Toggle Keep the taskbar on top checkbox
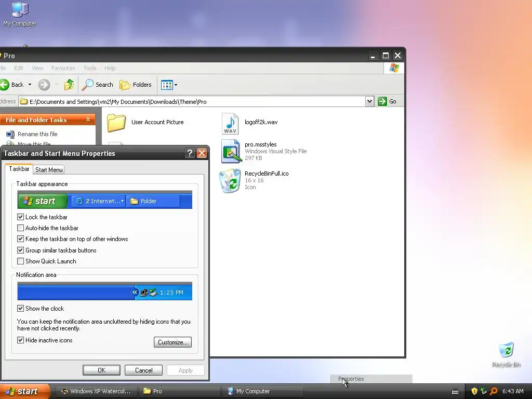Viewport: 532px width, 399px height. click(20, 239)
